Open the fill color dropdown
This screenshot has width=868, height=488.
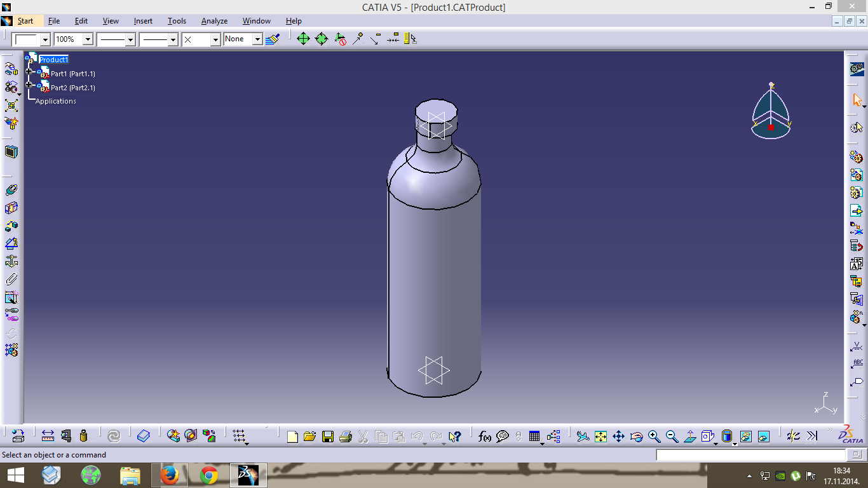coord(45,39)
